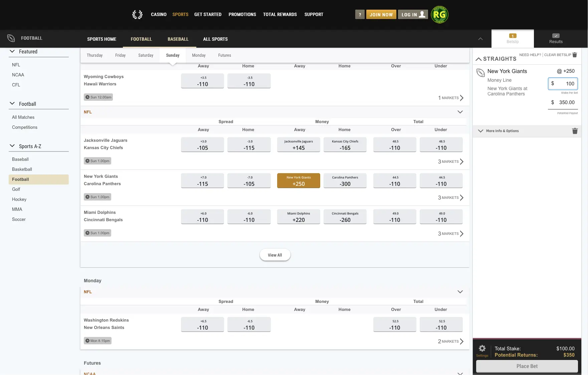Open the Results checkmark icon

coord(556,36)
